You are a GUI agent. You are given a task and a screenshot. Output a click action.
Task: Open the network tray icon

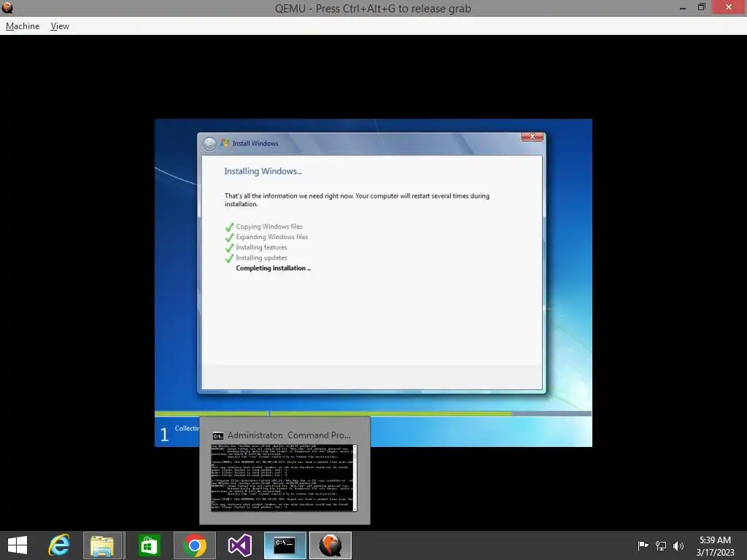(661, 545)
